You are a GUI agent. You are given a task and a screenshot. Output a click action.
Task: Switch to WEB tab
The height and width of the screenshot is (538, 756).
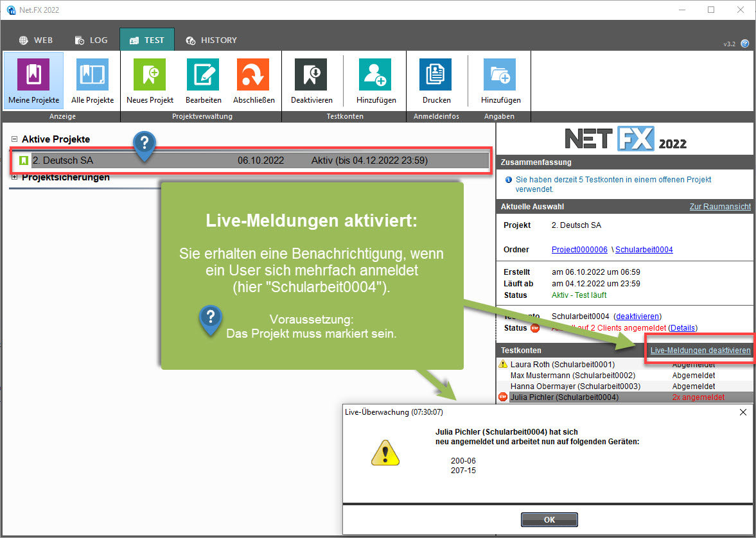pyautogui.click(x=36, y=40)
